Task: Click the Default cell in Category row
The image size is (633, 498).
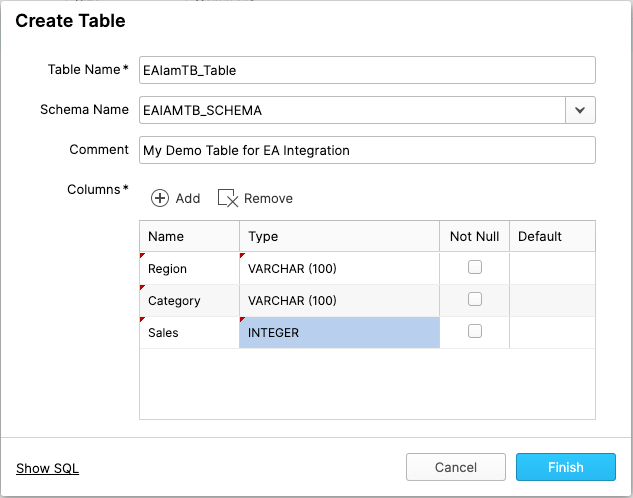Action: (552, 301)
